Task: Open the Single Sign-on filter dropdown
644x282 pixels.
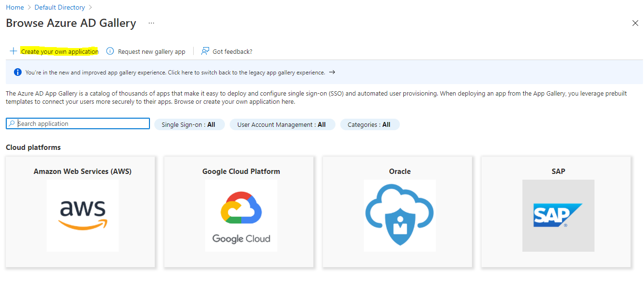Action: click(x=189, y=125)
